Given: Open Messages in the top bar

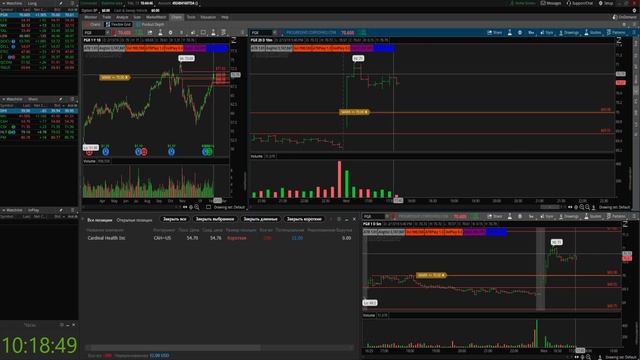Looking at the screenshot, I should (x=551, y=3).
